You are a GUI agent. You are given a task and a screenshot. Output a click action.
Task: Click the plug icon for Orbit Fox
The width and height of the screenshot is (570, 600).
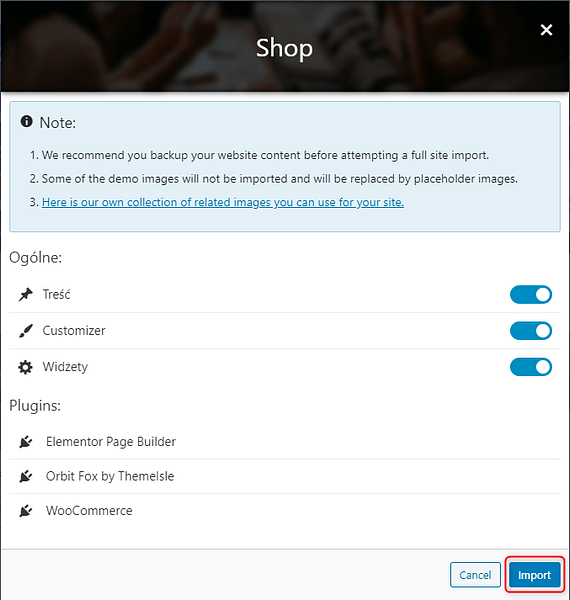[x=26, y=476]
